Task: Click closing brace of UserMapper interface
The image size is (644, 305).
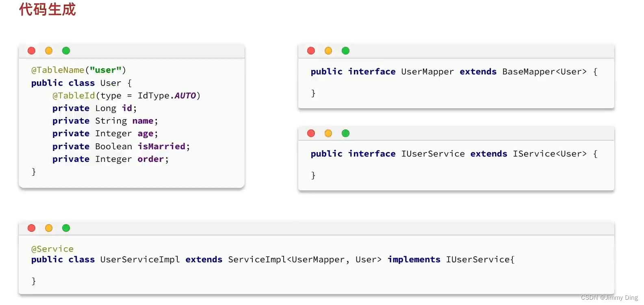Action: click(313, 93)
